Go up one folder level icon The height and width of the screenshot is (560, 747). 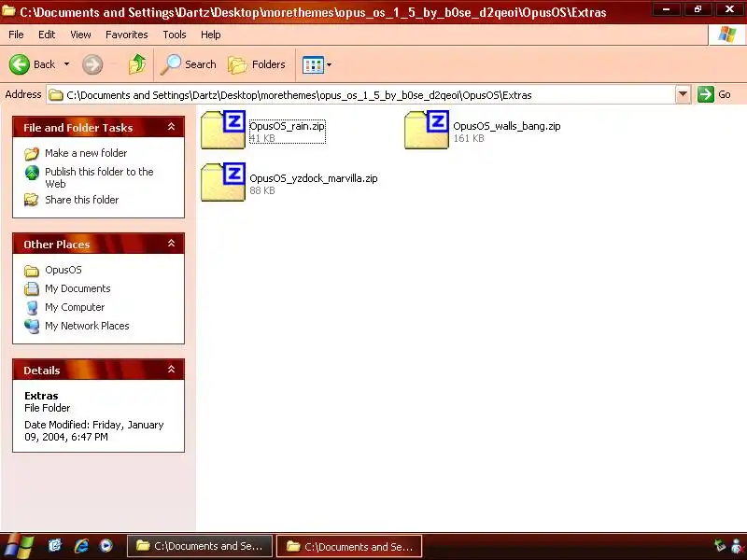point(137,64)
